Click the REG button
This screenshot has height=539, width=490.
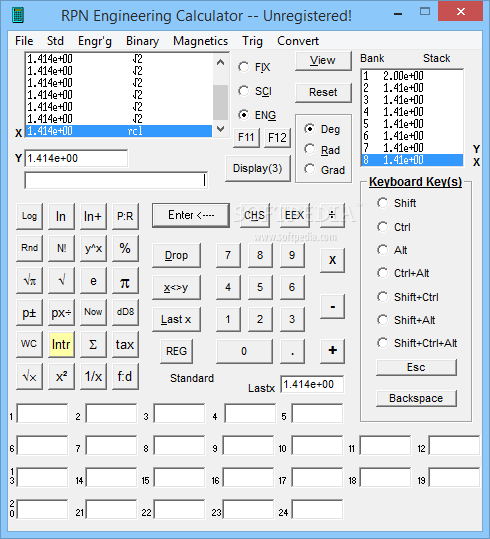point(176,351)
